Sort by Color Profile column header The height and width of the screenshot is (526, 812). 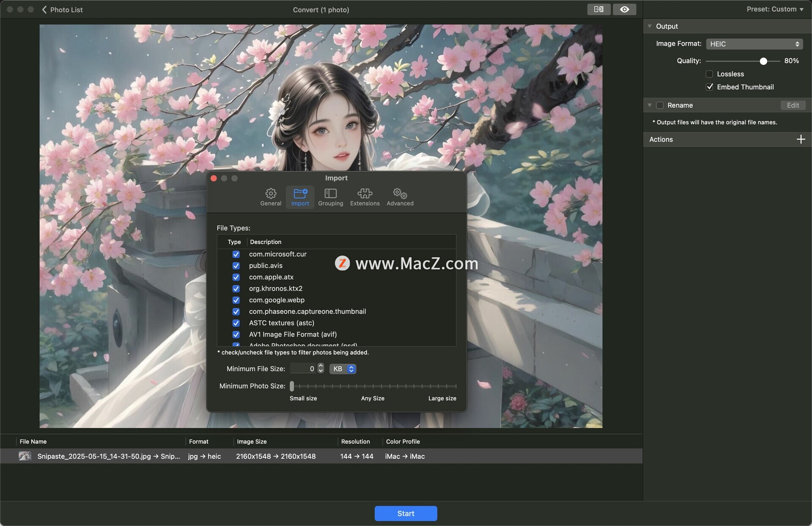(403, 441)
